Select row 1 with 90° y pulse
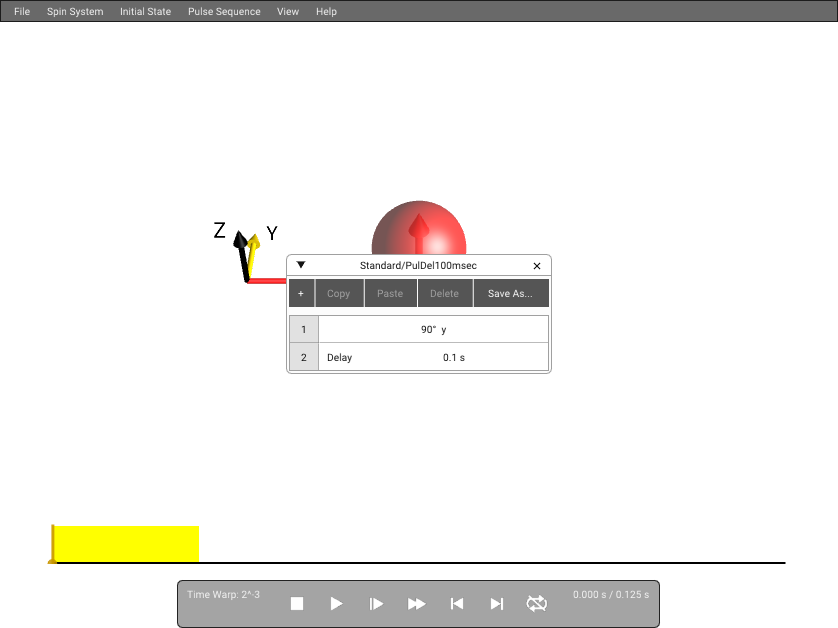The height and width of the screenshot is (628, 838). (419, 329)
